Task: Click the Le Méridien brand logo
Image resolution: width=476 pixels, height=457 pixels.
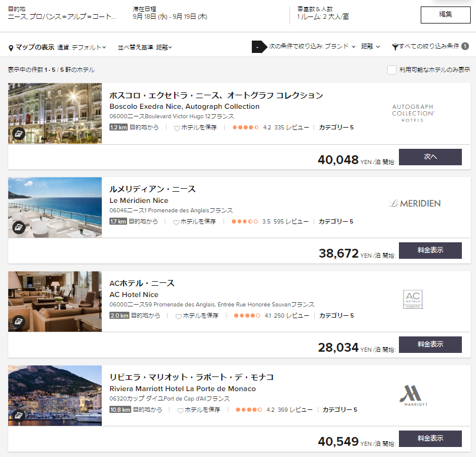Action: click(x=415, y=204)
